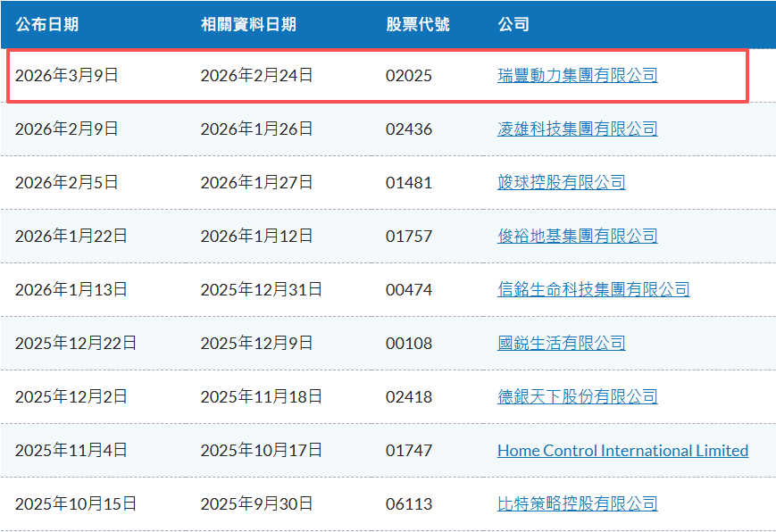Select stock code 00474
This screenshot has height=532, width=776.
409,289
